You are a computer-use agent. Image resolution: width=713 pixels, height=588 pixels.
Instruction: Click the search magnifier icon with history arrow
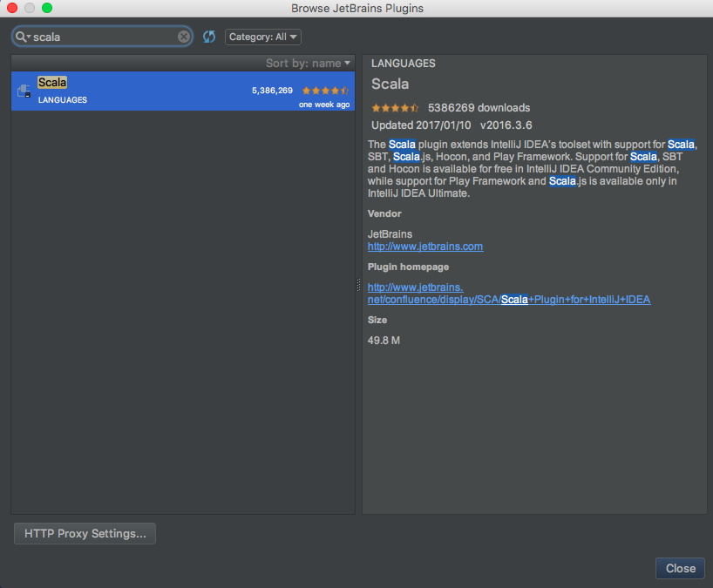point(23,37)
